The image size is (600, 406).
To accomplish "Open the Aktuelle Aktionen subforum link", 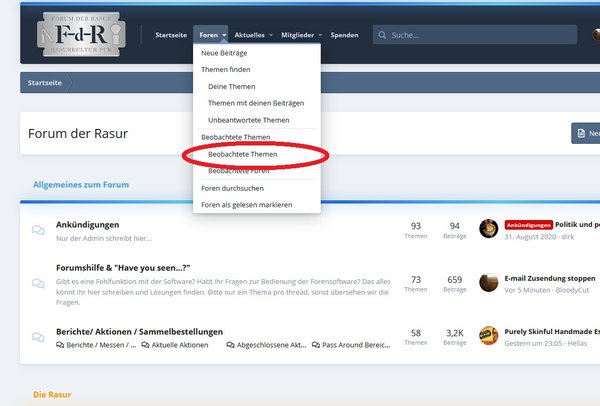I will pos(180,345).
